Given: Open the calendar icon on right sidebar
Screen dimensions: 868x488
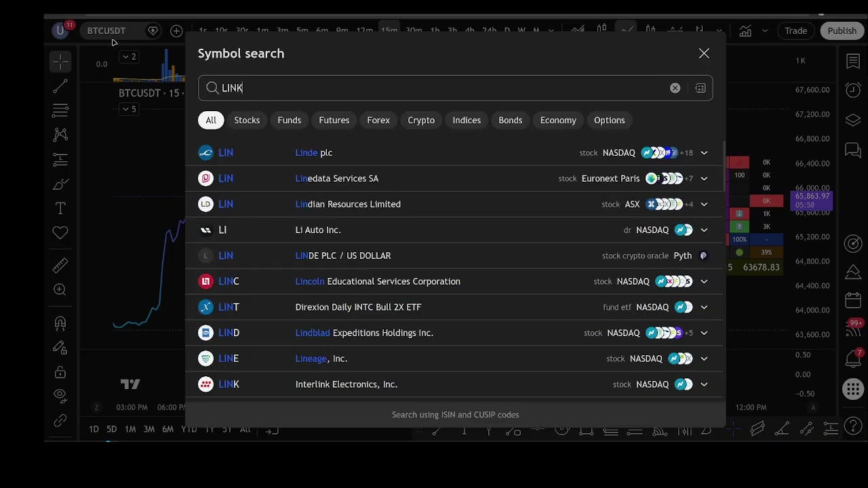Looking at the screenshot, I should (x=853, y=300).
